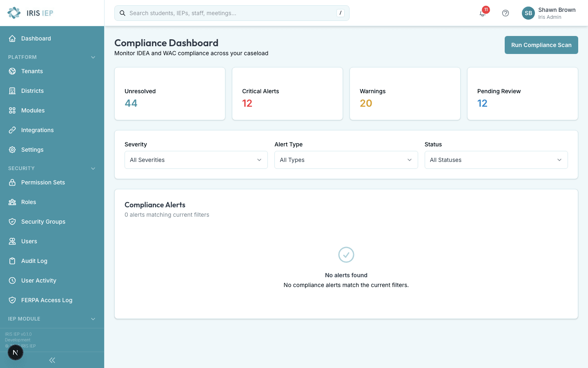Open the Alert Type dropdown
This screenshot has width=588, height=368.
(x=346, y=160)
